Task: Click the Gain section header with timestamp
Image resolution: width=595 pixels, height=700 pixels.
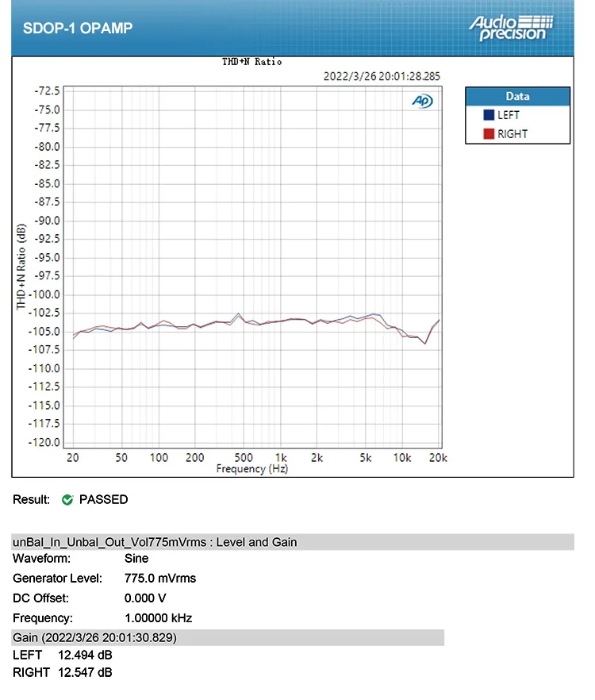Action: click(228, 637)
